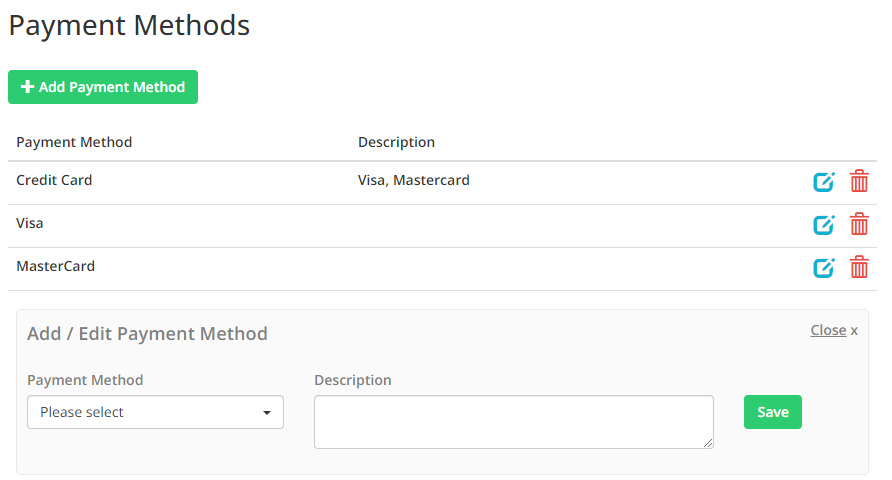This screenshot has height=480, width=892.
Task: Edit the Visa payment method
Action: pyautogui.click(x=823, y=225)
